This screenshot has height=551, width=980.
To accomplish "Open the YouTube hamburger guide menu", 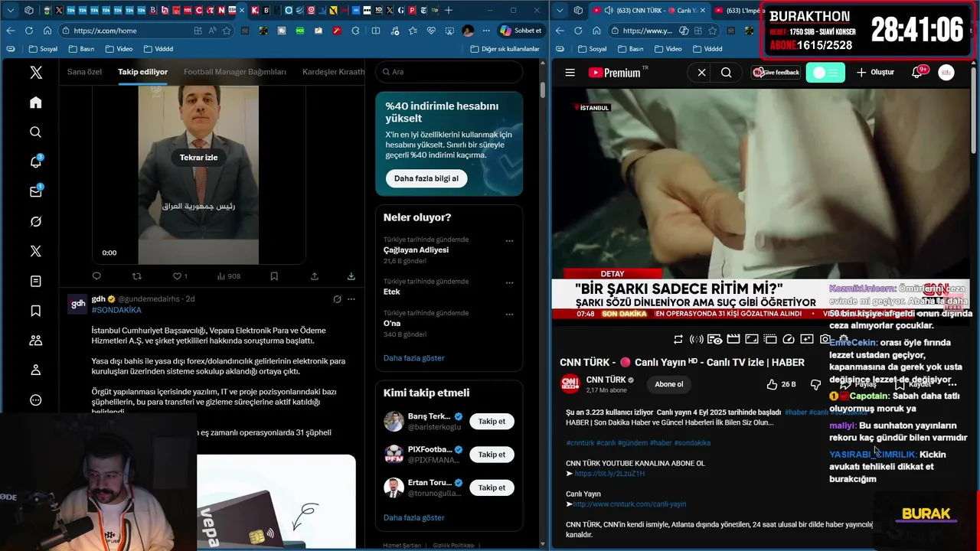I will [570, 73].
